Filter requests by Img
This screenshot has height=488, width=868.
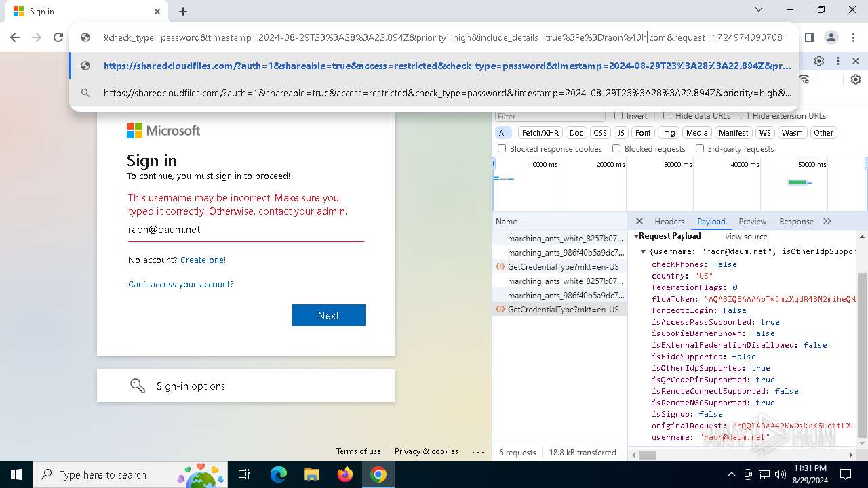(x=669, y=133)
